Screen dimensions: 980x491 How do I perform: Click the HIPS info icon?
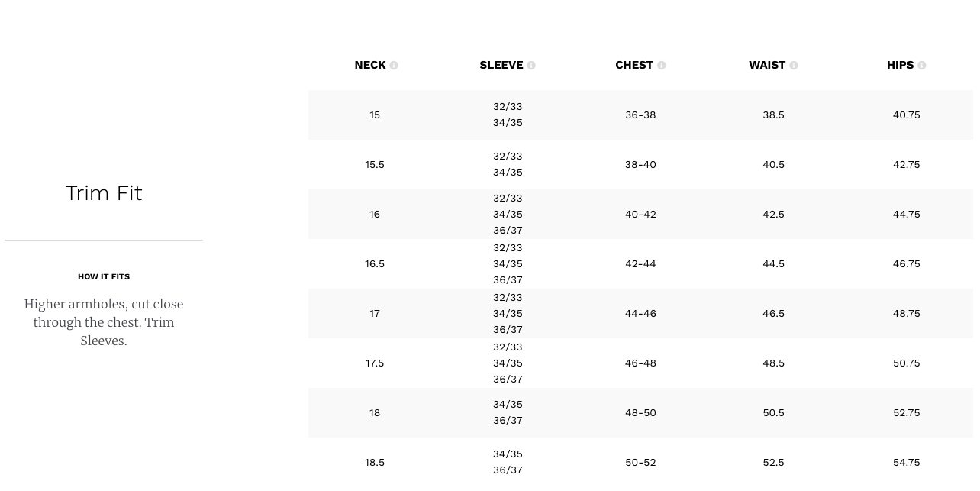[x=922, y=66]
